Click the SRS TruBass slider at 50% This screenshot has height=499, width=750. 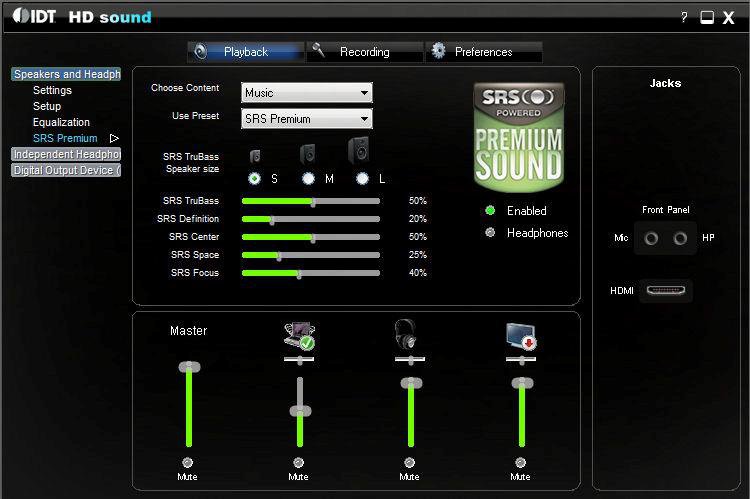click(x=311, y=201)
